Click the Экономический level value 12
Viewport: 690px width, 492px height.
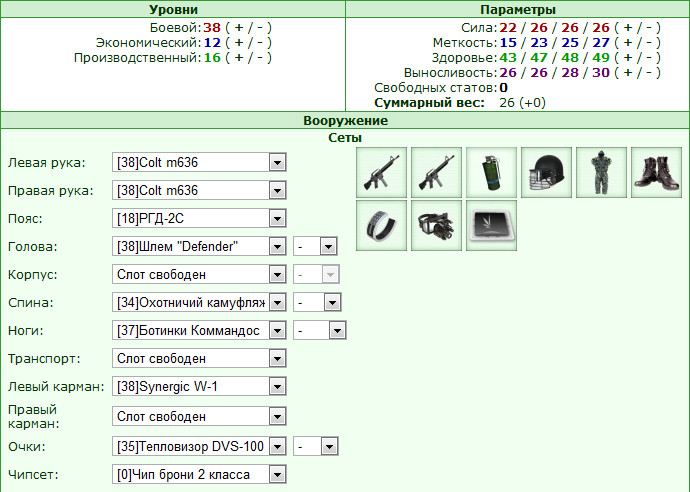click(x=212, y=43)
